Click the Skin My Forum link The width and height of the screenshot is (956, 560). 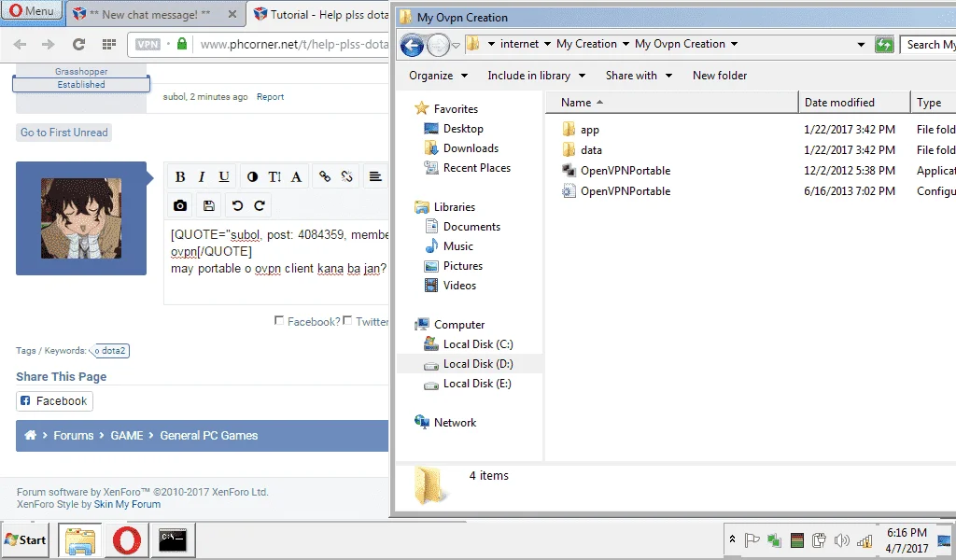pos(127,504)
